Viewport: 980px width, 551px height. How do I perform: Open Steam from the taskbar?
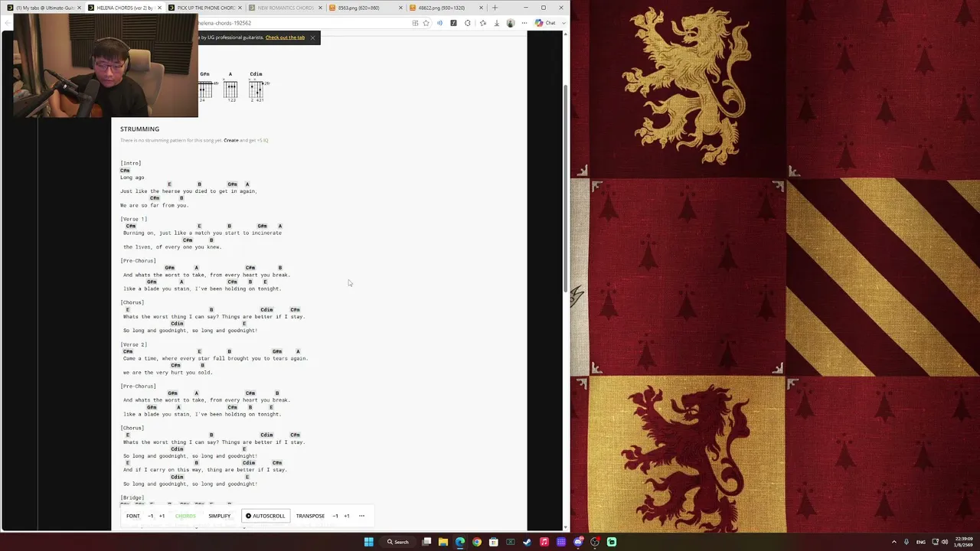click(528, 542)
